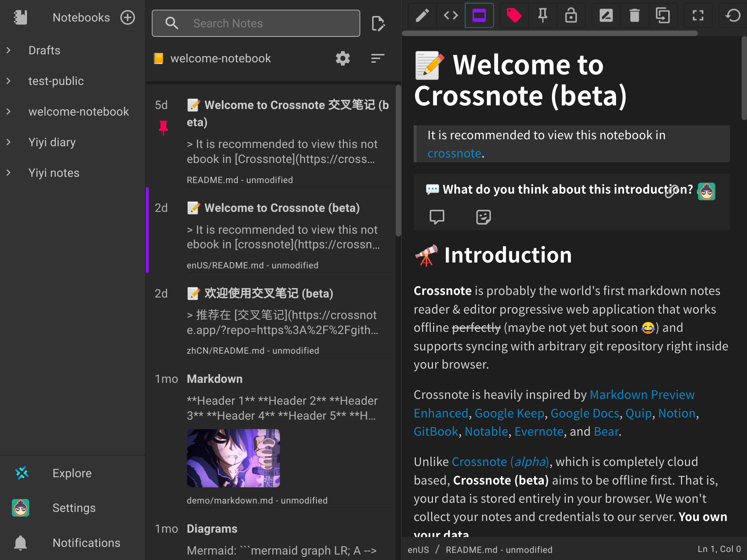Toggle pin on the current note
Screen dimensions: 747x560
[542, 16]
